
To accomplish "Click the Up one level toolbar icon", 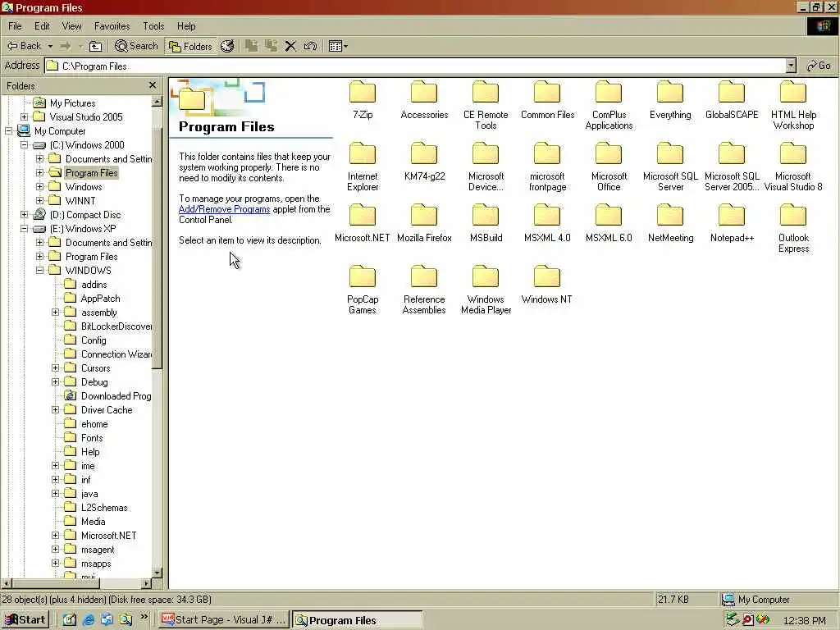I will [x=95, y=46].
